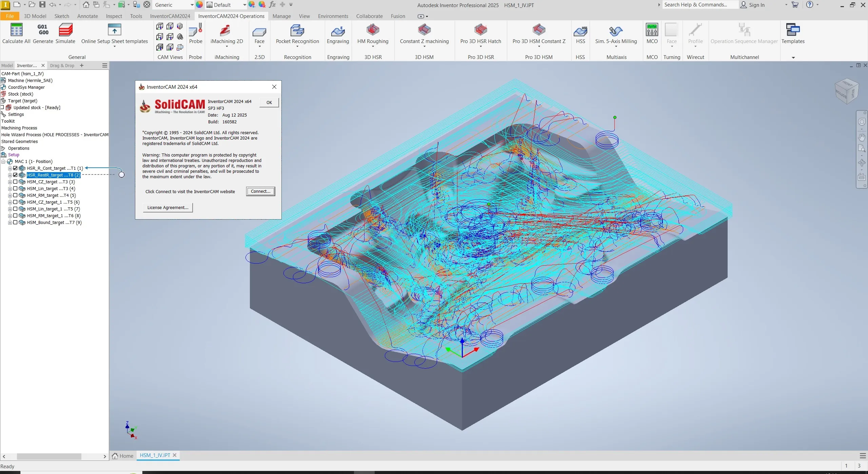This screenshot has width=868, height=474.
Task: Check the HSM_RM_target_1 T6 (8) checkbox
Action: [x=15, y=215]
